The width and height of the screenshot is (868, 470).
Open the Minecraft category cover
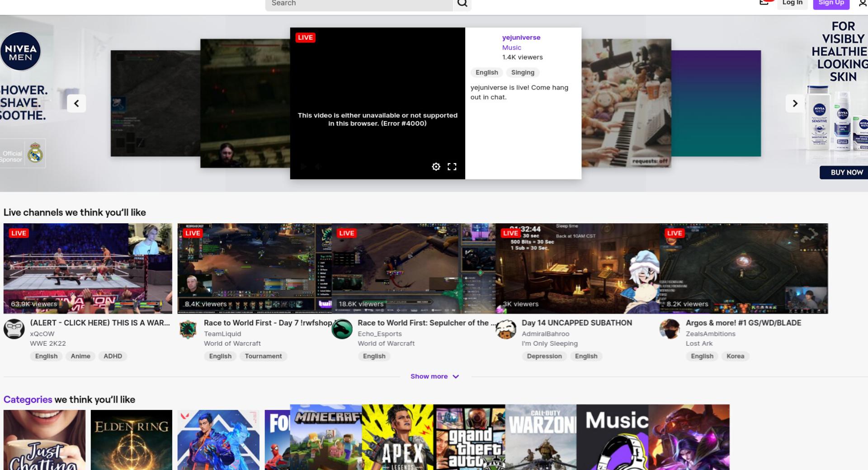(x=326, y=437)
